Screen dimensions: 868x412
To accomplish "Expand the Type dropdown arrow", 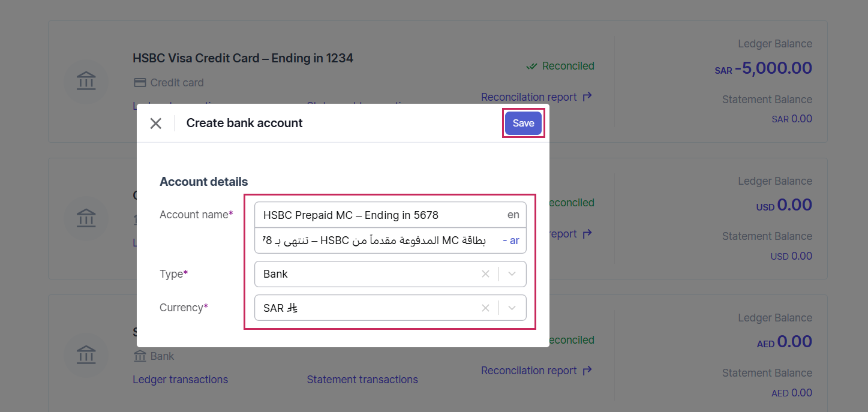I will 512,274.
